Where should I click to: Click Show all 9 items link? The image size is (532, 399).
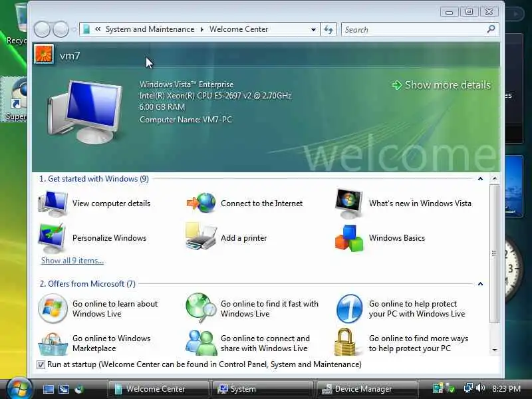tap(72, 261)
